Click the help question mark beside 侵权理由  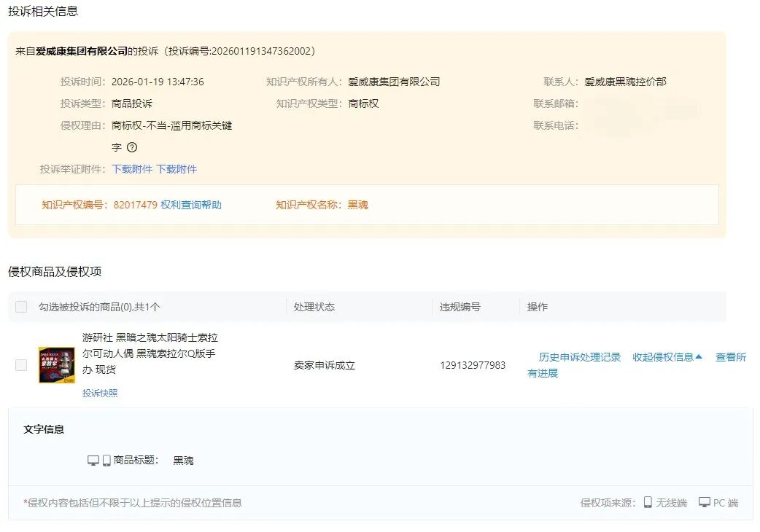tap(132, 147)
